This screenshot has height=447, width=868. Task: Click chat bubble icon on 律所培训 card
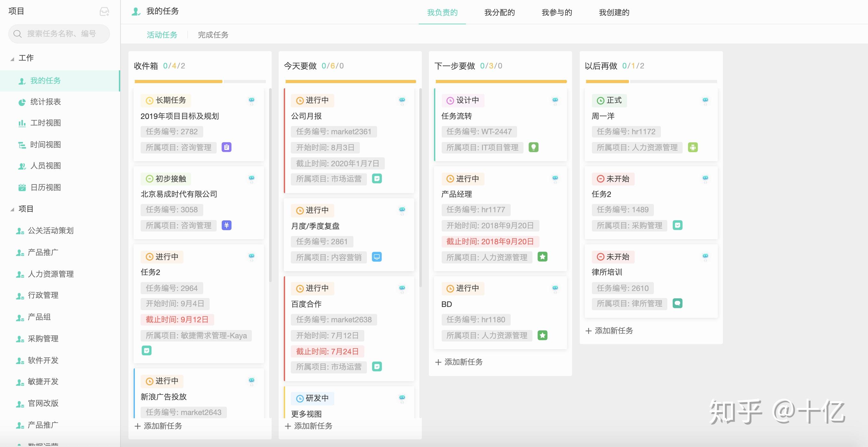tap(677, 303)
